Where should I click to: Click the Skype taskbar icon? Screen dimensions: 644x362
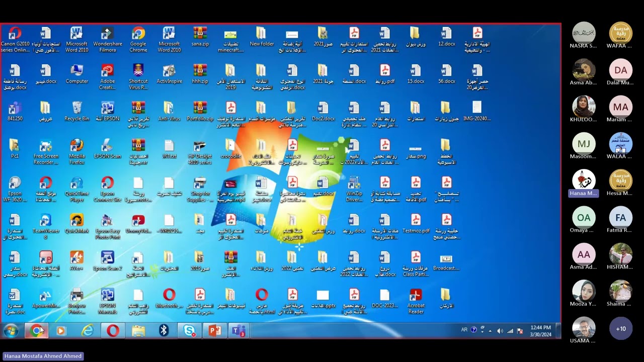pyautogui.click(x=189, y=330)
